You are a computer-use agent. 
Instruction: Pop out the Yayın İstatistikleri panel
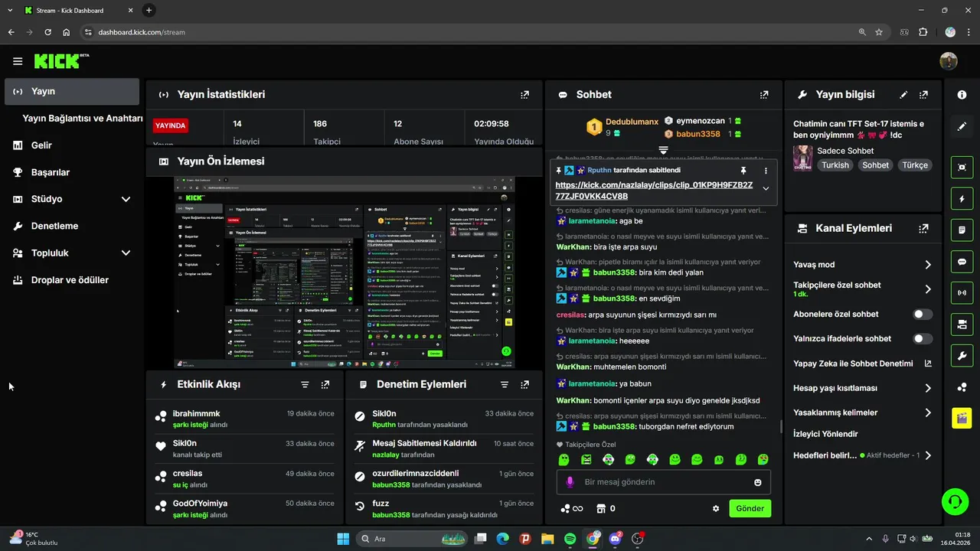[x=524, y=95]
